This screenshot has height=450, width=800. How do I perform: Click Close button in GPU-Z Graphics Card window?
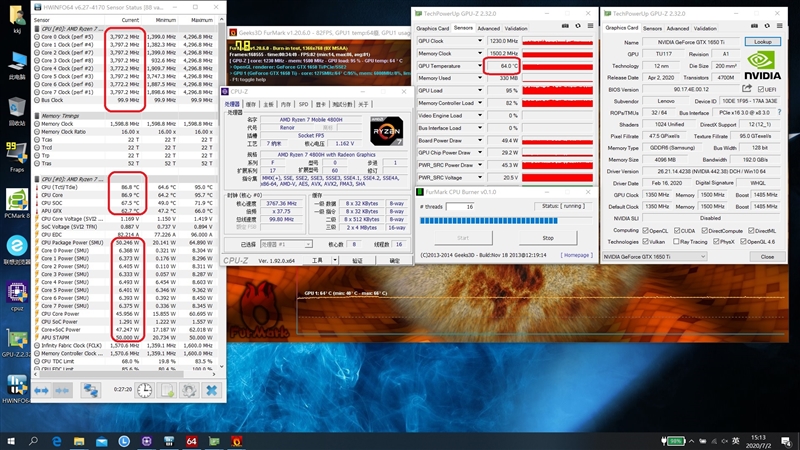[767, 257]
